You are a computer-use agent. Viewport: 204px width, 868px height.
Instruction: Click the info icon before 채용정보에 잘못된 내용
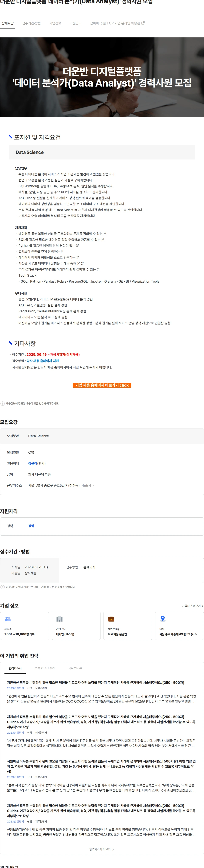pyautogui.click(x=3, y=403)
